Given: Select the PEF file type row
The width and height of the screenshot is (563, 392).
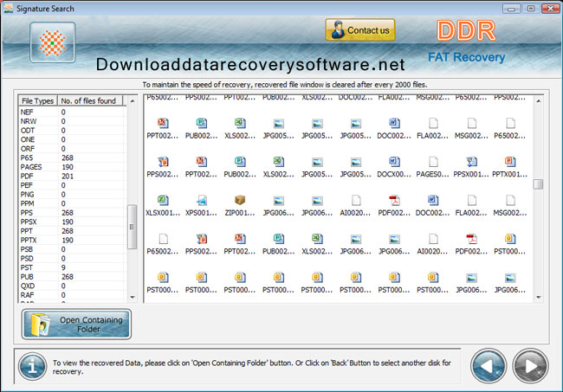Looking at the screenshot, I should 72,185.
